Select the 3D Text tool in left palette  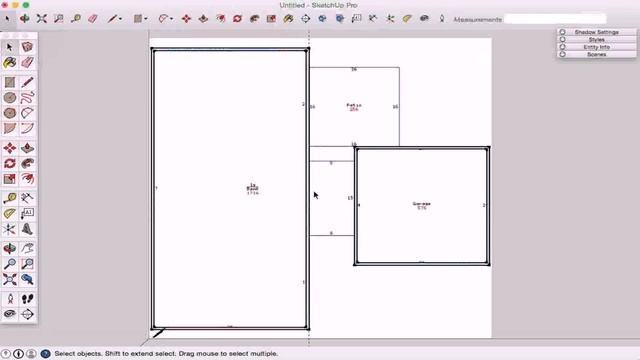pyautogui.click(x=27, y=229)
